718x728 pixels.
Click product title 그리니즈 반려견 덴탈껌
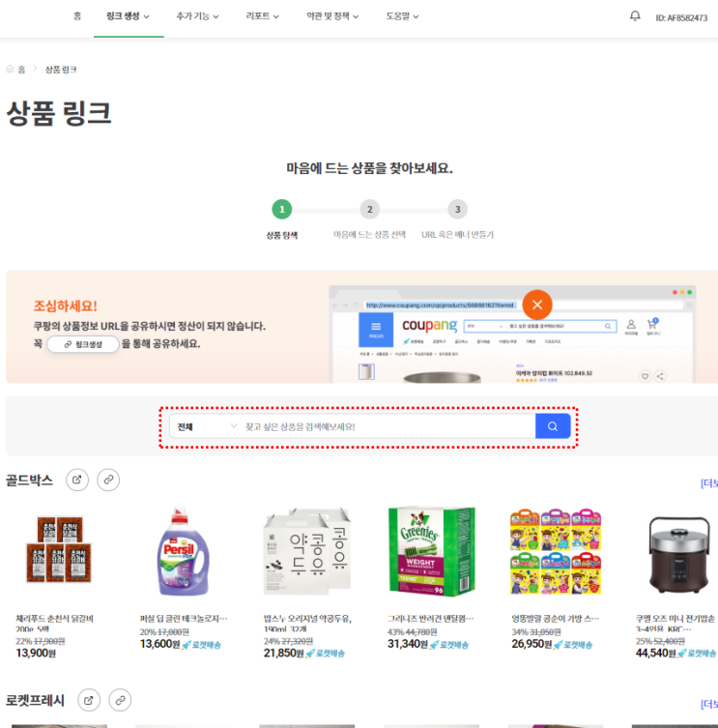tap(431, 619)
